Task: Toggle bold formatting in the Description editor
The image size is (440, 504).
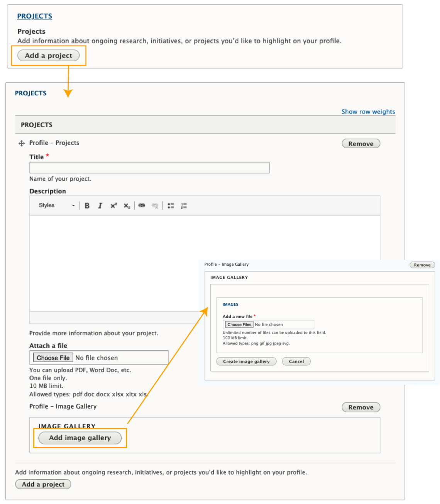Action: [88, 205]
